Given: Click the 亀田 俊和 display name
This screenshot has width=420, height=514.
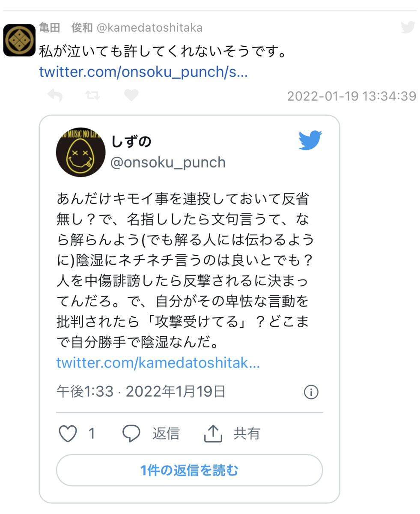Looking at the screenshot, I should point(66,28).
